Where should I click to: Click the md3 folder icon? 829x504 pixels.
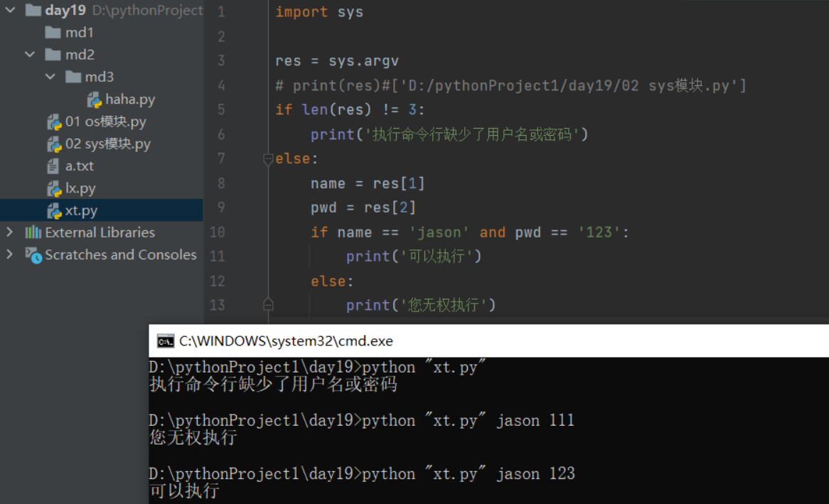tap(73, 77)
